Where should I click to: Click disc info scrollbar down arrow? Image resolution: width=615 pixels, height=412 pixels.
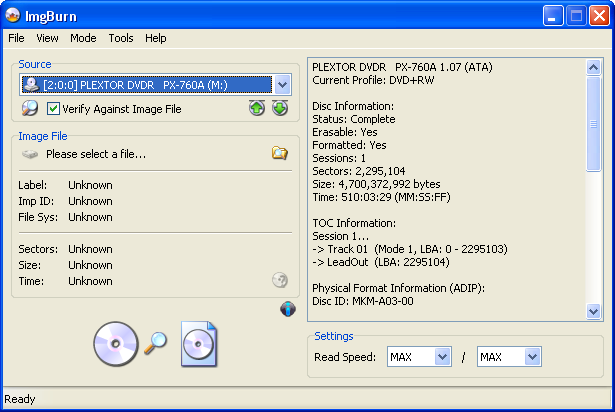[x=593, y=312]
